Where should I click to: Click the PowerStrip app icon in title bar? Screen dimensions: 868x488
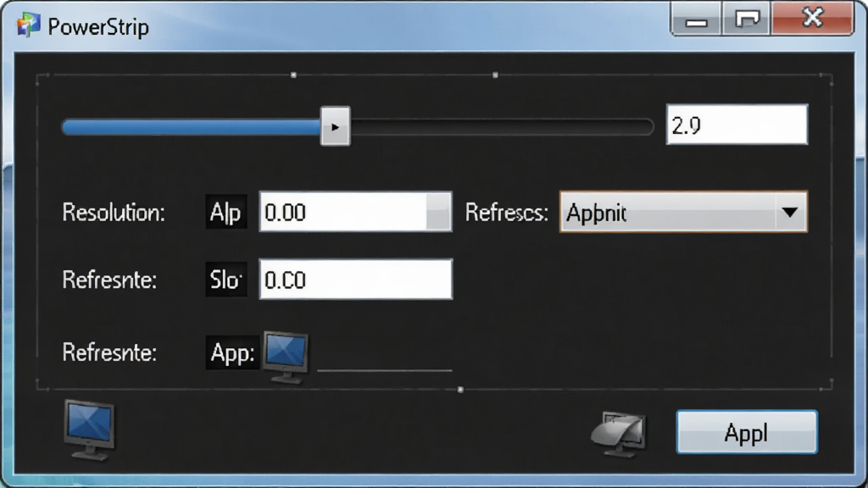click(x=28, y=25)
